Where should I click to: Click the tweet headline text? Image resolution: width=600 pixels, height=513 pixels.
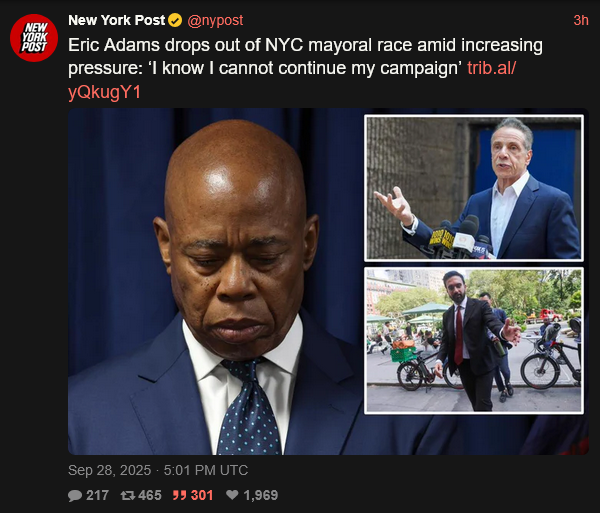[x=305, y=57]
